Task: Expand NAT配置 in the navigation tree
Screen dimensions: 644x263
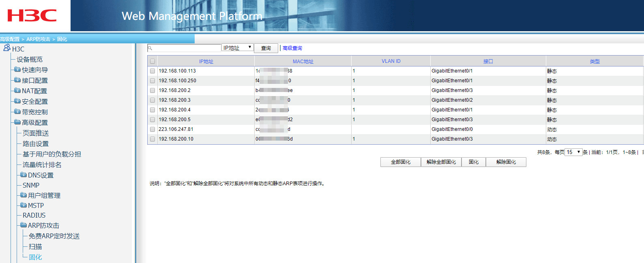Action: [x=34, y=91]
